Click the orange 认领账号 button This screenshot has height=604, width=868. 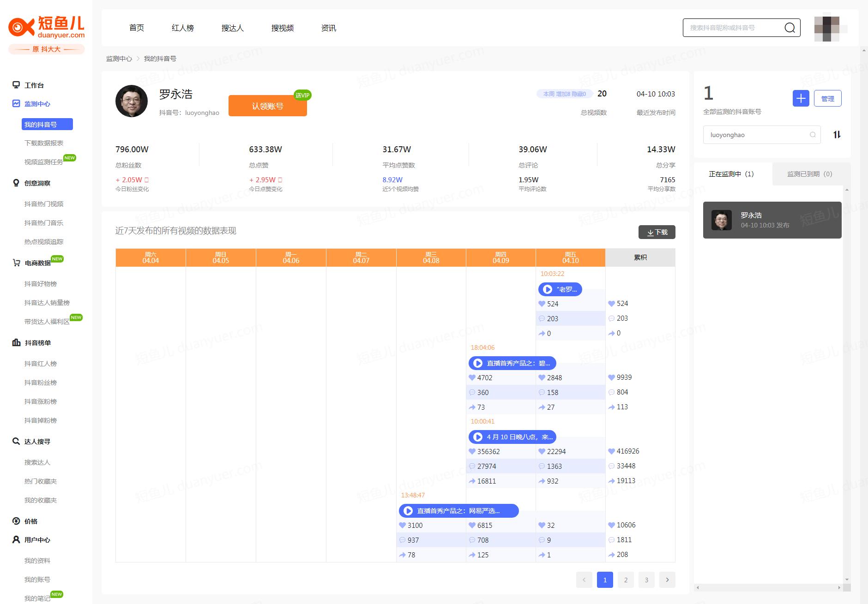(267, 106)
